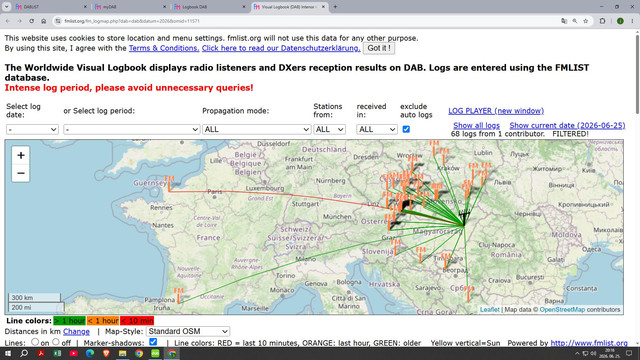Select the Visual Logbook (DAB) tab
This screenshot has width=640, height=360.
pyautogui.click(x=289, y=7)
